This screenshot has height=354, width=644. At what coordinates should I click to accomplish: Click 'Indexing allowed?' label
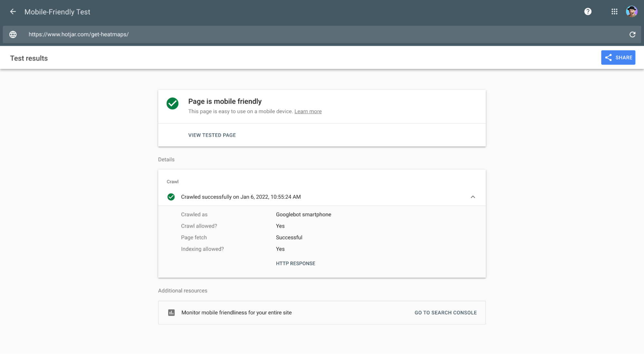point(202,249)
